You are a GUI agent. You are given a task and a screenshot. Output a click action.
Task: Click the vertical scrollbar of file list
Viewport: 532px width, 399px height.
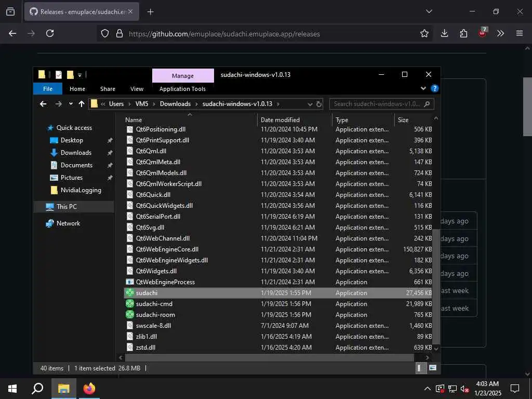(436, 287)
